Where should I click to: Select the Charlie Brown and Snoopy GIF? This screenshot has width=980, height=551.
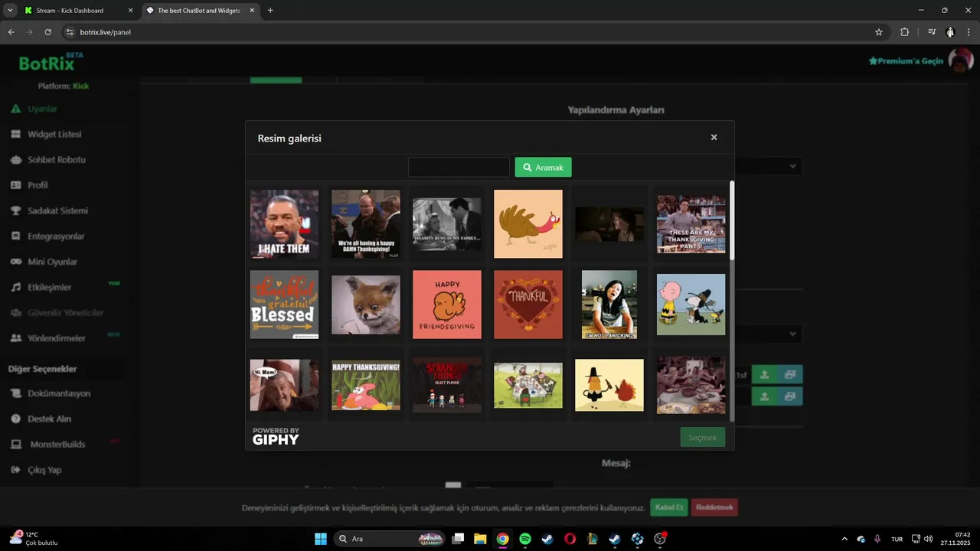point(691,305)
